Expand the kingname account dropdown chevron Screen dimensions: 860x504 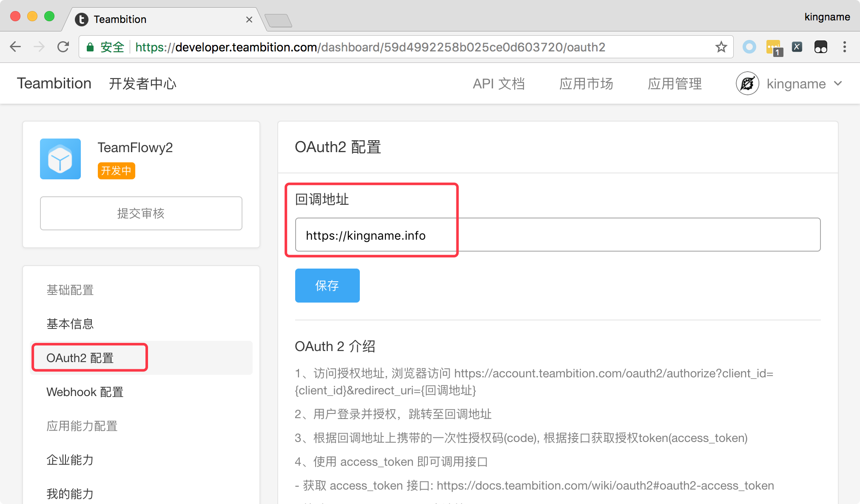(838, 84)
